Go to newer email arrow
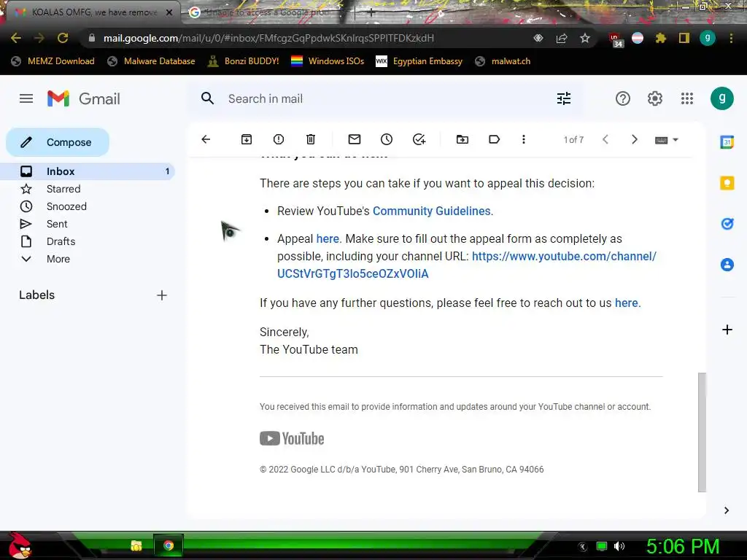Image resolution: width=747 pixels, height=560 pixels. [605, 139]
